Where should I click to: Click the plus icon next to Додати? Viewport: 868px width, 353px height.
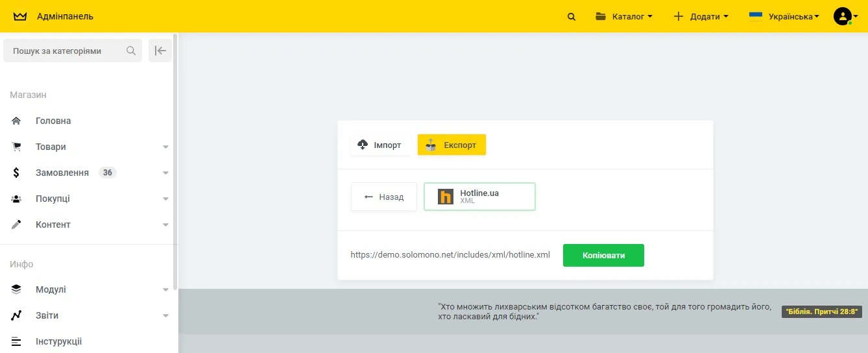[679, 16]
